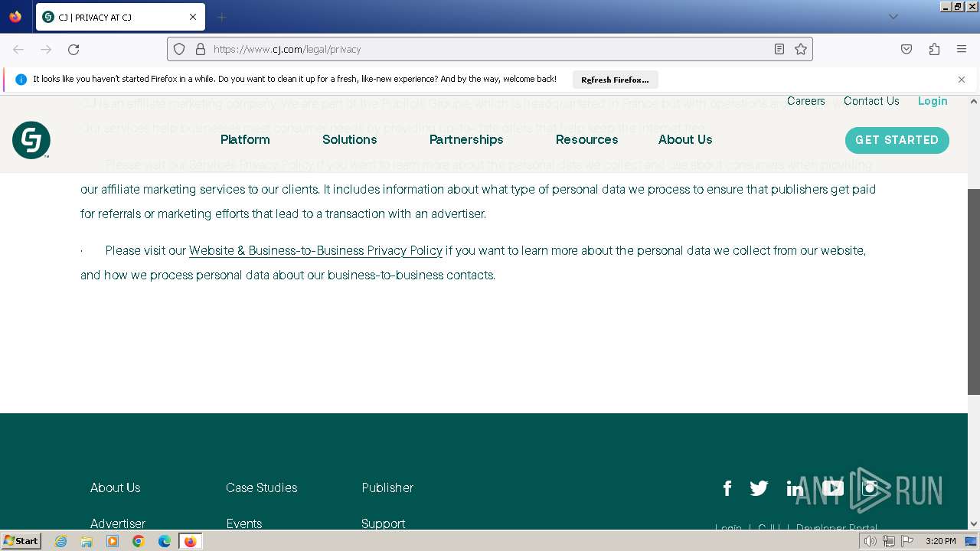Open the Resources menu
This screenshot has height=551, width=980.
click(x=586, y=139)
